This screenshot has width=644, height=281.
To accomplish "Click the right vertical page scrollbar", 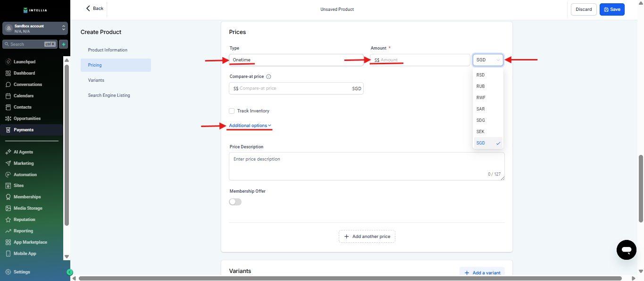I will pos(641,188).
